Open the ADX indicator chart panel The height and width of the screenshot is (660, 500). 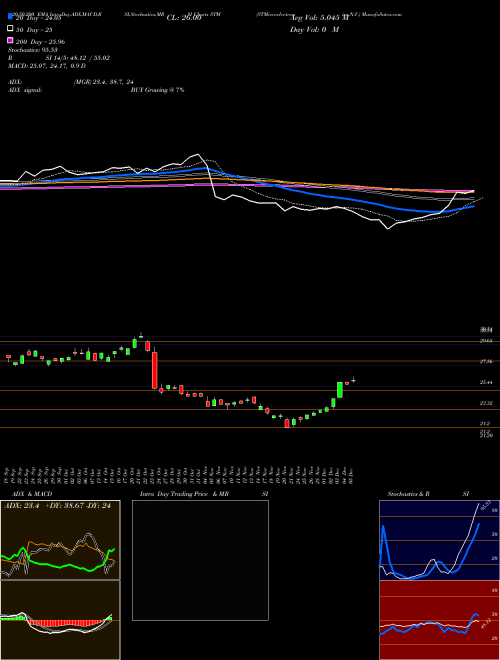[60, 540]
